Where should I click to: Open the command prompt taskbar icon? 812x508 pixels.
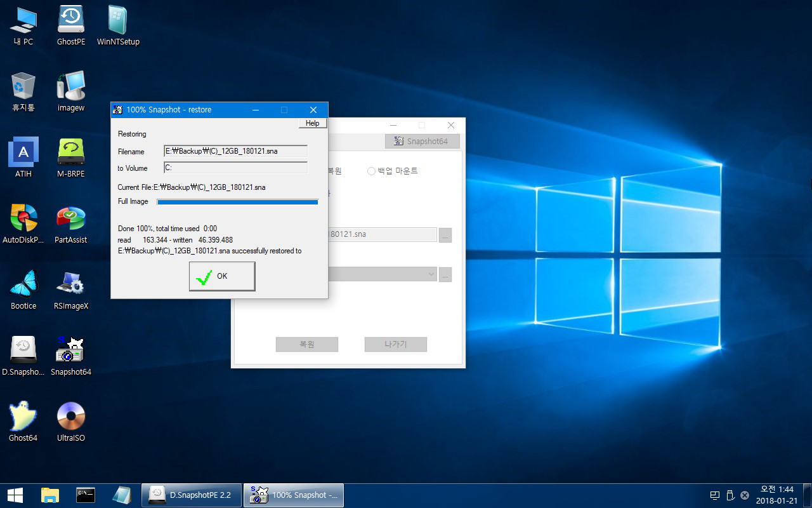coord(86,495)
